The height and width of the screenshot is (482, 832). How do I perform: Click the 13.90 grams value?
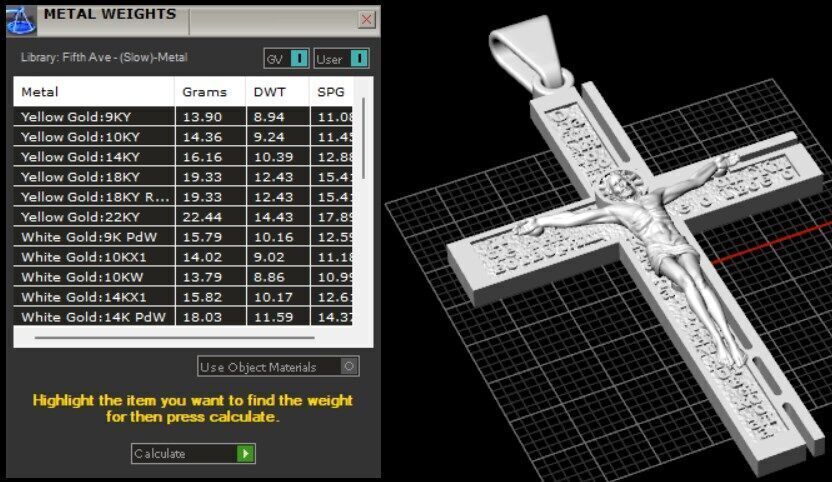[202, 117]
